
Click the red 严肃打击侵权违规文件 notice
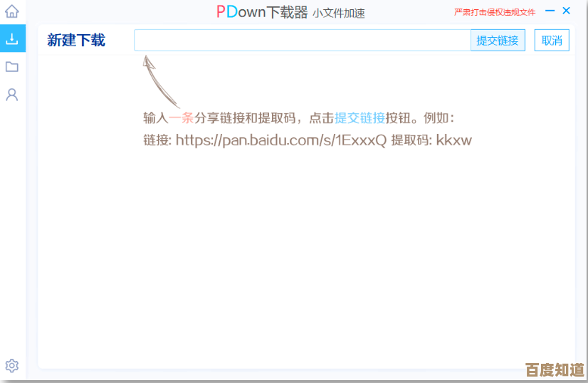(x=495, y=12)
